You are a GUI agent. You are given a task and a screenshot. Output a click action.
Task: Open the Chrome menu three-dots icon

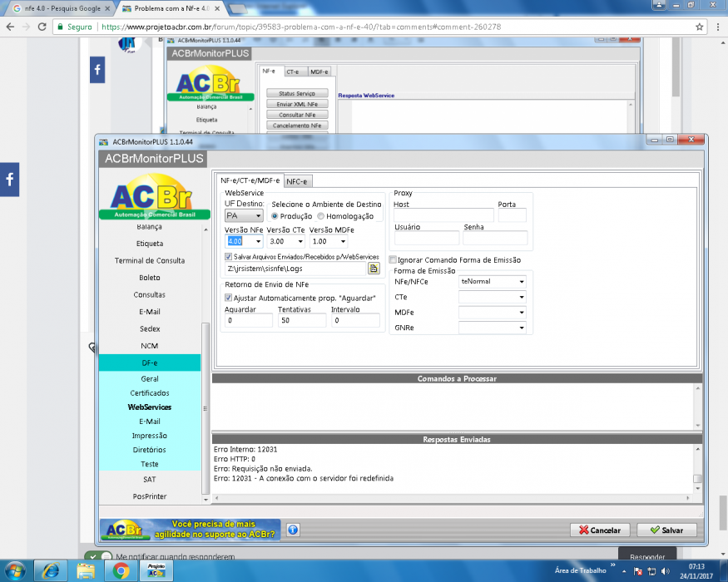point(718,27)
